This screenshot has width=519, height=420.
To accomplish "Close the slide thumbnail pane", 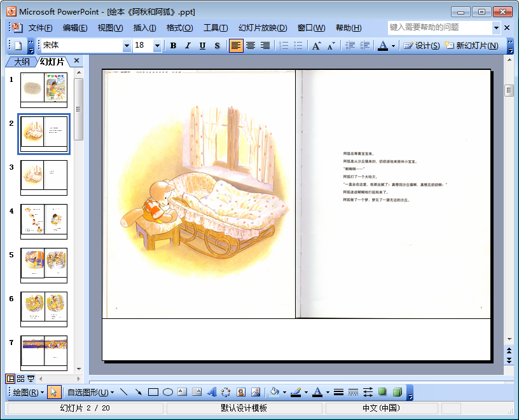I will coord(77,60).
